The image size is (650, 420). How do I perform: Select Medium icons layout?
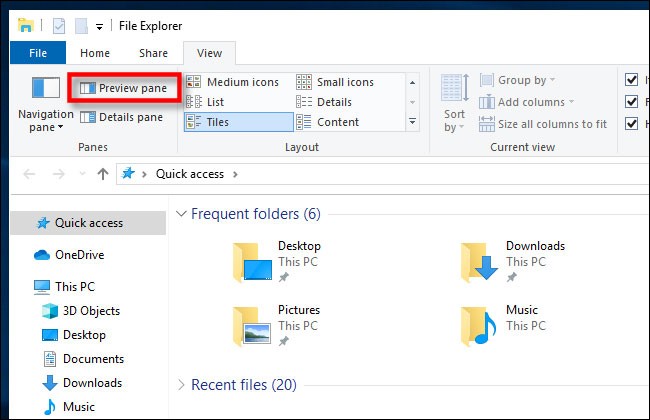click(234, 82)
